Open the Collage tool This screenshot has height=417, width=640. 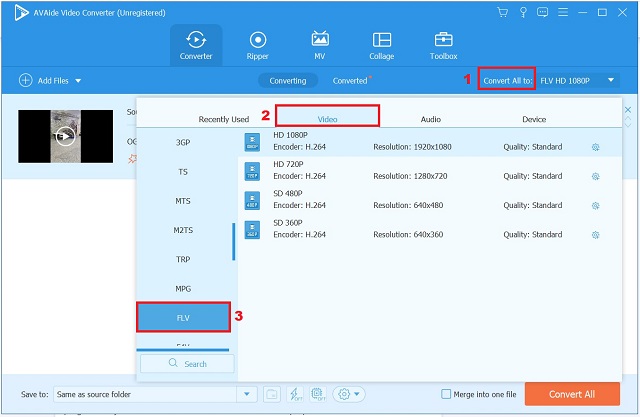tap(381, 46)
